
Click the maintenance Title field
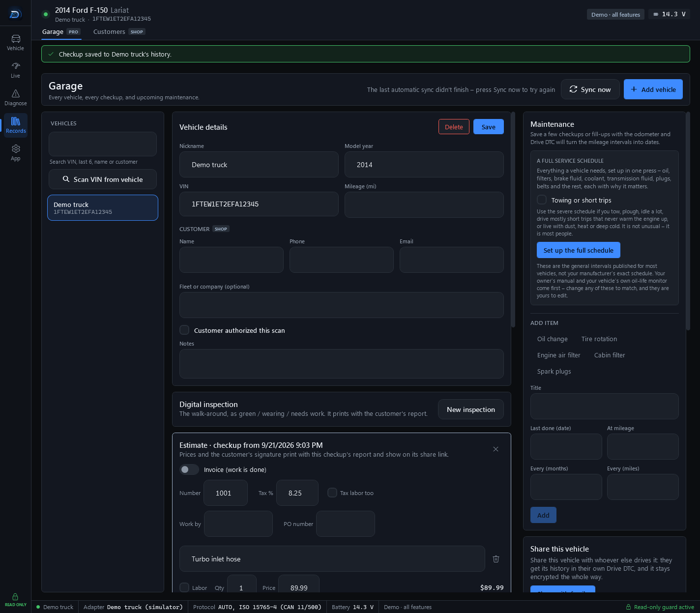(605, 407)
